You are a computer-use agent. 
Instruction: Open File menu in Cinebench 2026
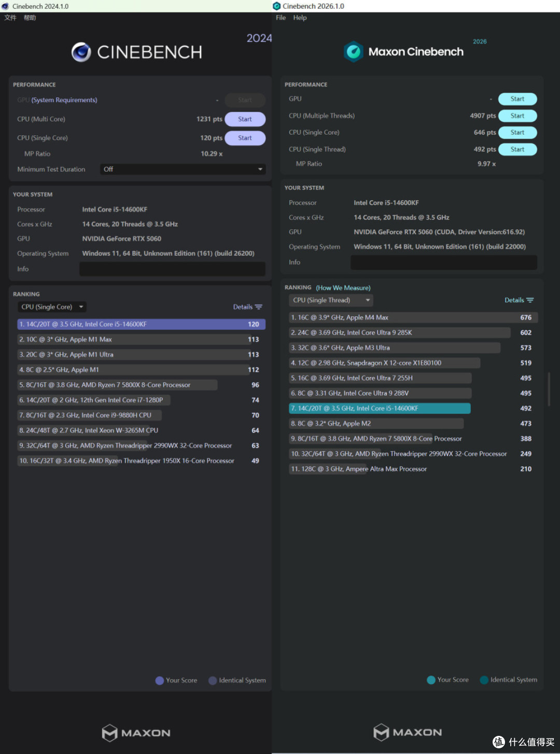click(281, 18)
